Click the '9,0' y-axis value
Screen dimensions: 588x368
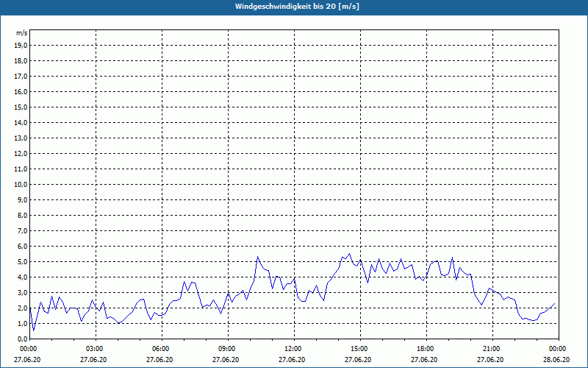coord(22,199)
